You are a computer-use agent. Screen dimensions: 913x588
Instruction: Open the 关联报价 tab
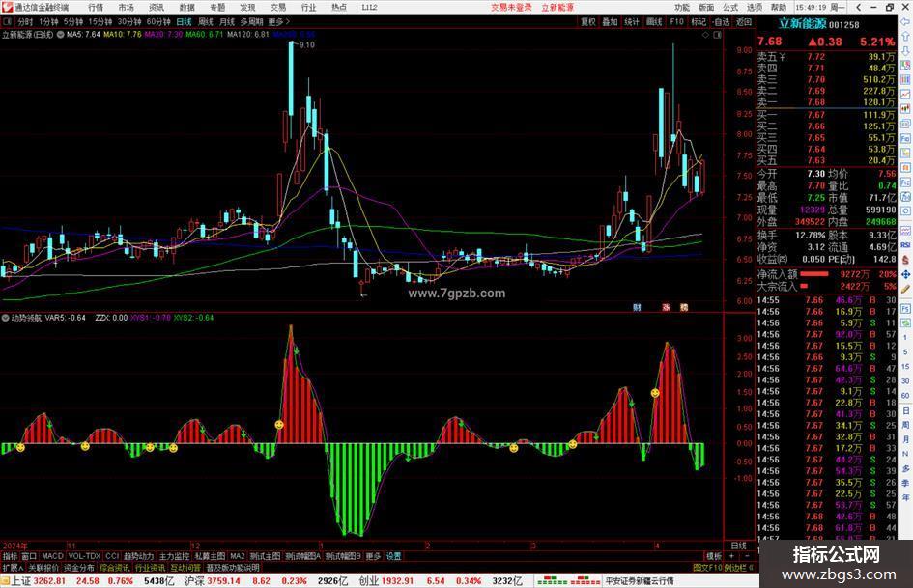click(43, 568)
